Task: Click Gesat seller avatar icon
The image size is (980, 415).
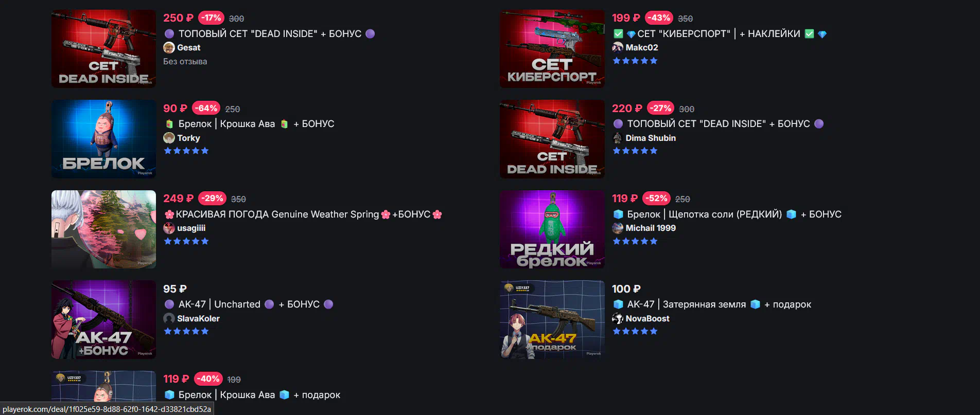Action: (169, 48)
